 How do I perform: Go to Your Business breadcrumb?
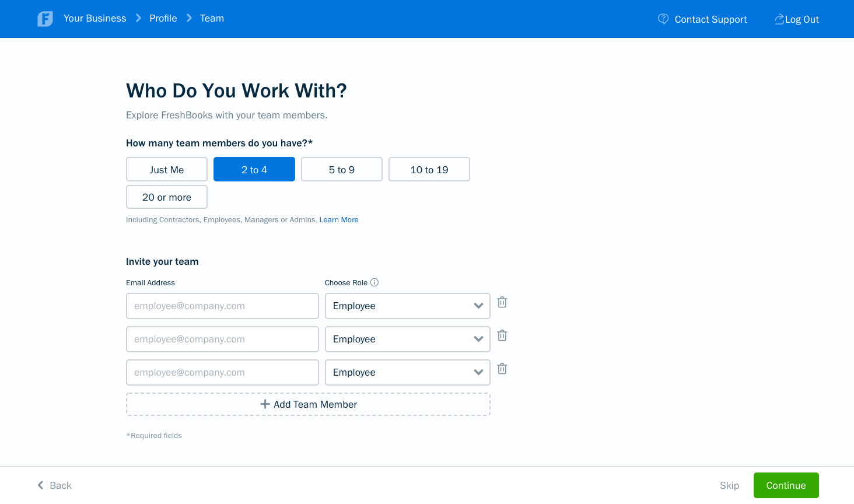94,19
